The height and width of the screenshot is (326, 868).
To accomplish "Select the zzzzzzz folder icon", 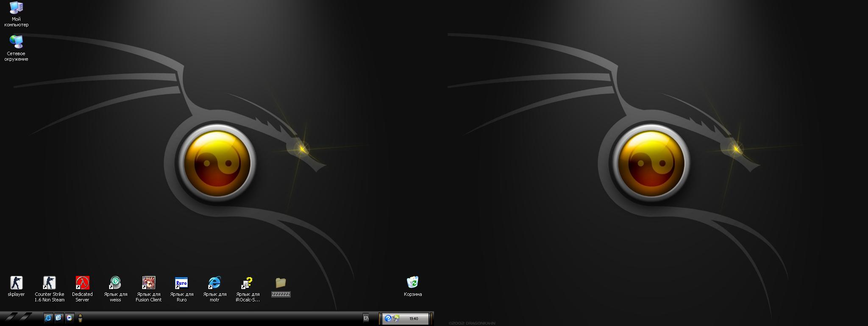I will pos(281,283).
